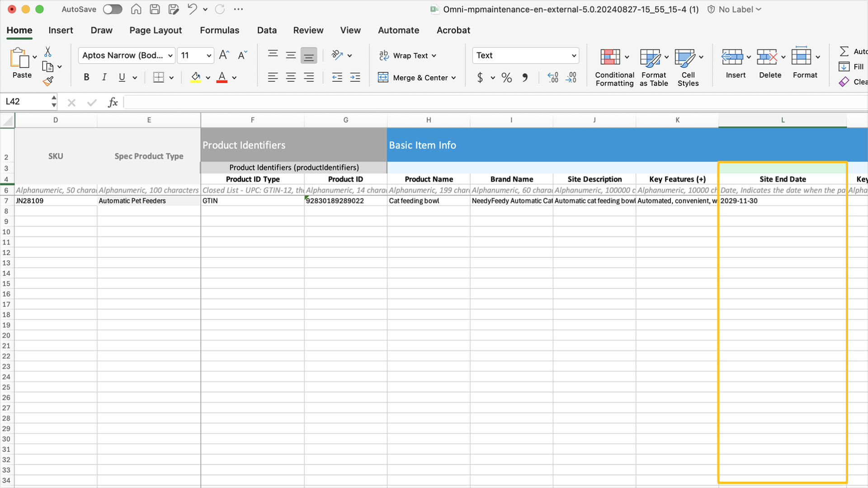This screenshot has height=488, width=868.
Task: Click the Cut scissors icon
Action: [48, 52]
